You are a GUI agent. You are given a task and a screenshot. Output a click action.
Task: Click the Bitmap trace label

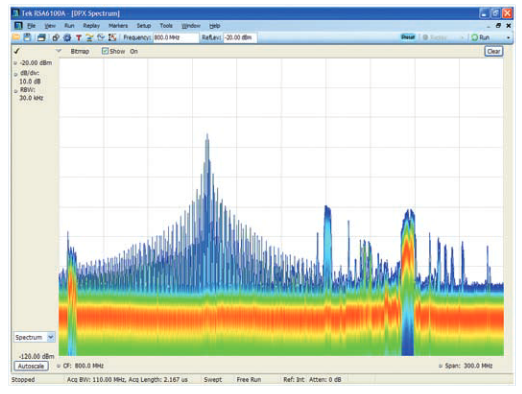pyautogui.click(x=80, y=51)
